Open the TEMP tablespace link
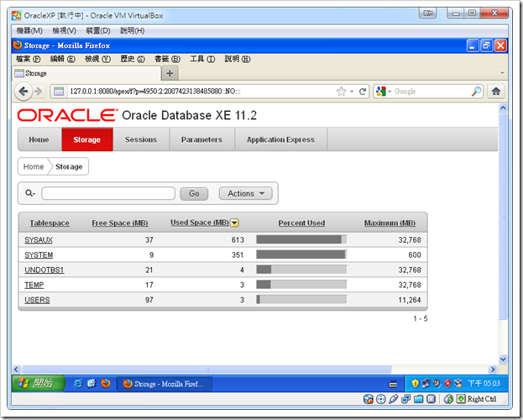 coord(34,285)
